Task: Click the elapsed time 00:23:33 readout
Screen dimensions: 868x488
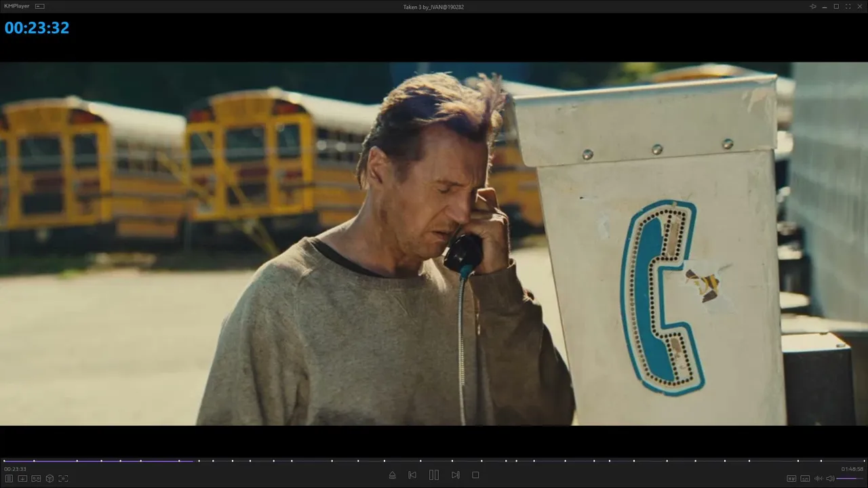Action: point(15,469)
